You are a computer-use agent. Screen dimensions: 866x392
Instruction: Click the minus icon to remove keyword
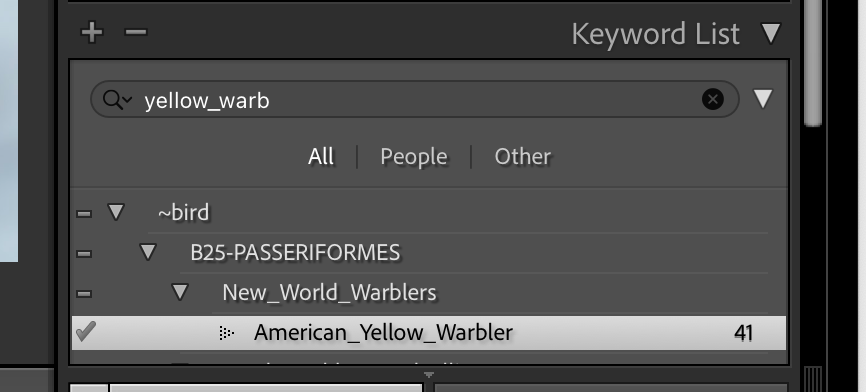click(136, 32)
